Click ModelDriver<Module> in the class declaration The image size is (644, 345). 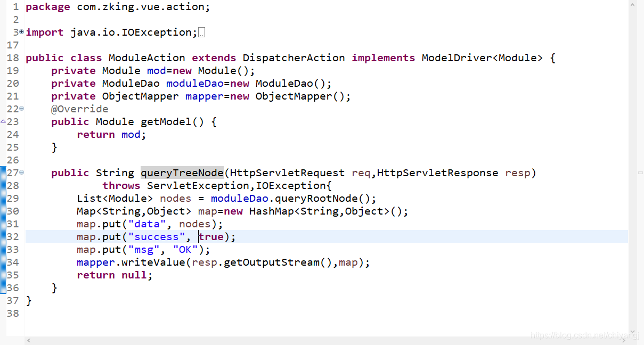point(483,57)
